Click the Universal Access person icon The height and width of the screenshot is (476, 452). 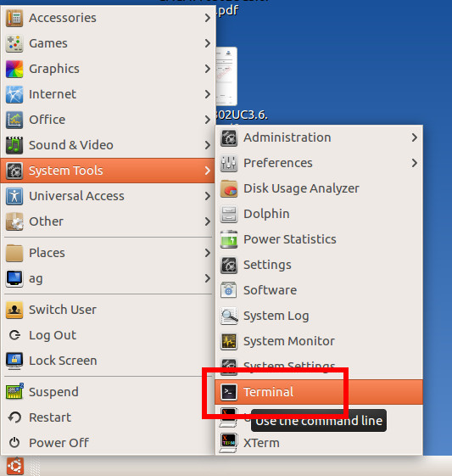coord(14,196)
